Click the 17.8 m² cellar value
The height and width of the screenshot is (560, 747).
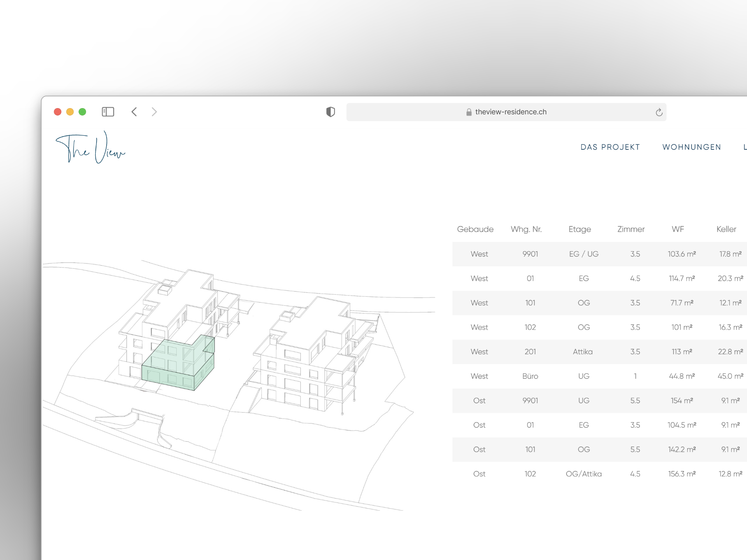click(x=730, y=254)
